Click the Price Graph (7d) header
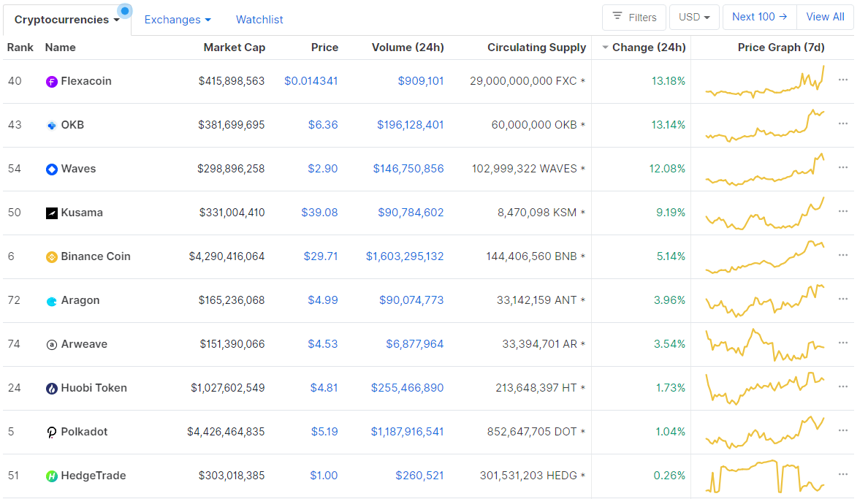Viewport: 868px width, 499px height. [781, 47]
